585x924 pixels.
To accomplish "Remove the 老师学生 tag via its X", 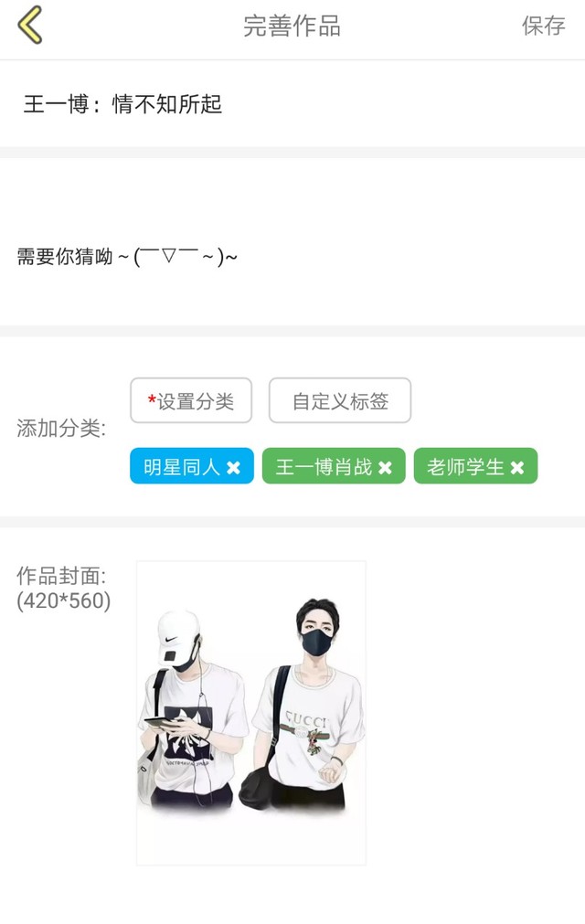I will coord(517,468).
